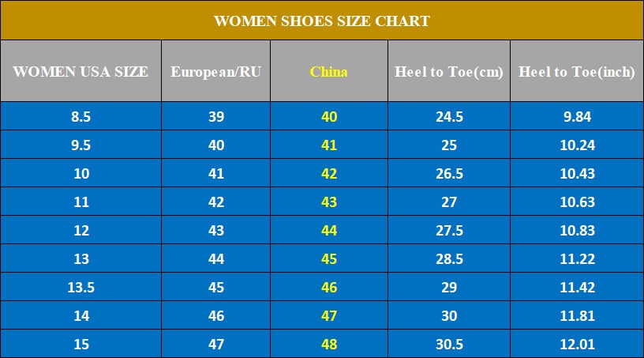Click the 9.84 inch cell
644x358 pixels.
click(x=577, y=116)
